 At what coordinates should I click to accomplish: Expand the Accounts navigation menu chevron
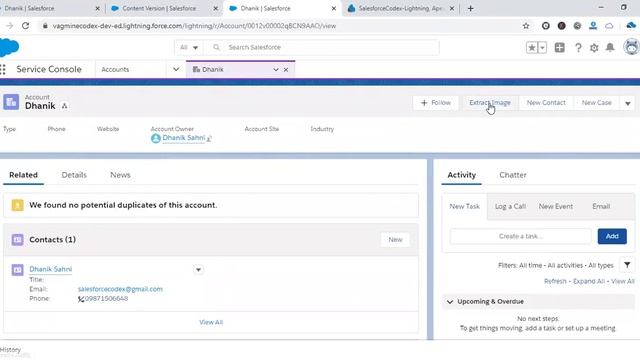tap(176, 69)
